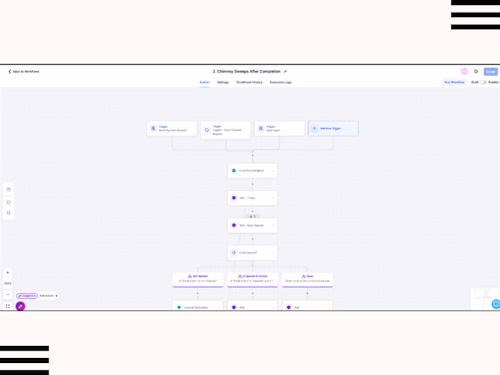Switch to Execution Logs tab
The image size is (500, 375).
[281, 82]
